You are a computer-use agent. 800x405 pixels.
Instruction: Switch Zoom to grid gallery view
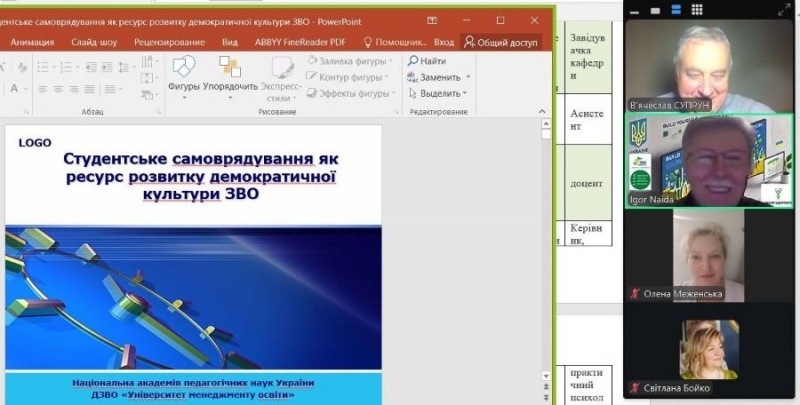pyautogui.click(x=699, y=8)
